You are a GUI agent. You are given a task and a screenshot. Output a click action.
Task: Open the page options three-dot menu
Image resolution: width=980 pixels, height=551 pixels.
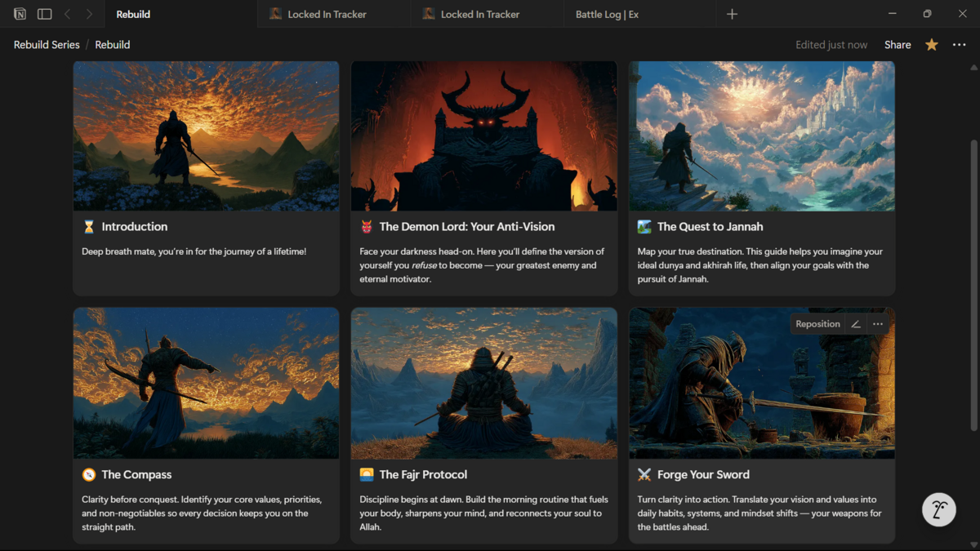960,45
